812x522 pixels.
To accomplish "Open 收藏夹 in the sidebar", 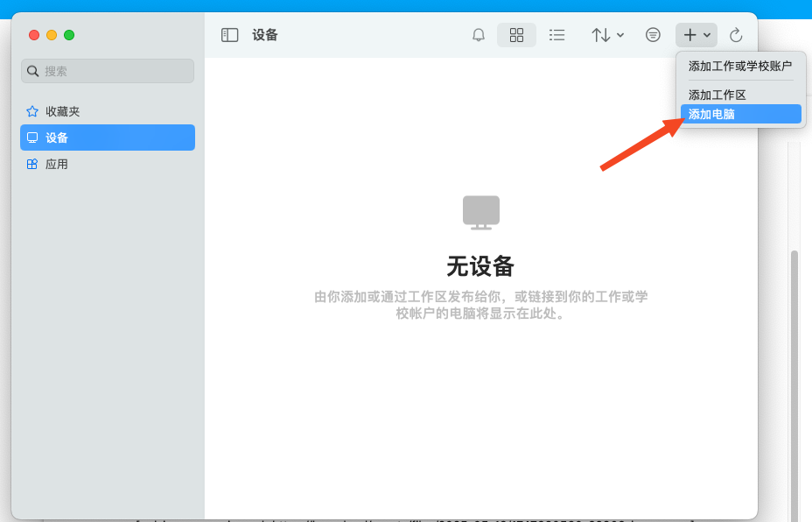I will [x=63, y=111].
